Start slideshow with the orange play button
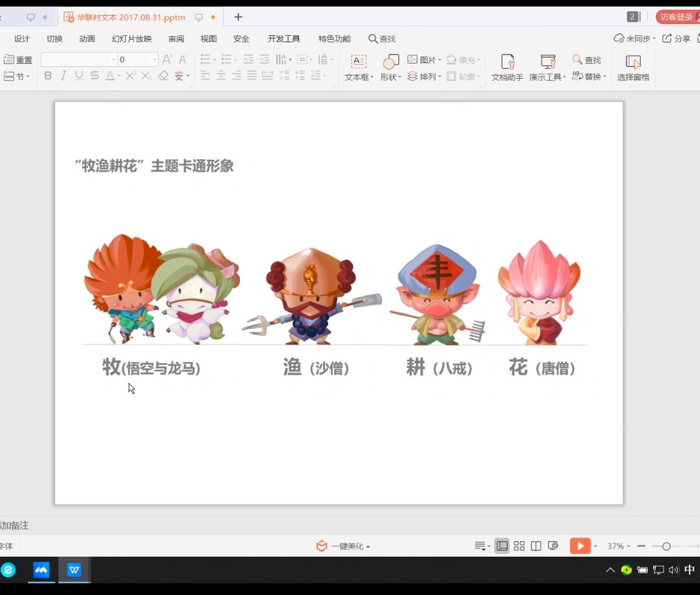The image size is (700, 595). (580, 546)
